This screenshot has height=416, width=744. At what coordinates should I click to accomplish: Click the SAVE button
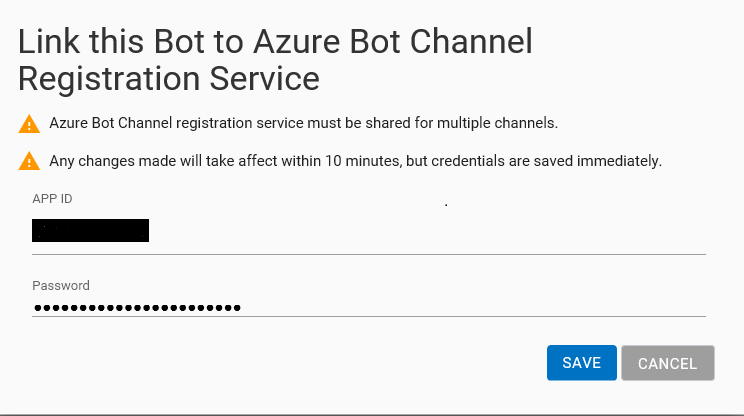(x=581, y=363)
